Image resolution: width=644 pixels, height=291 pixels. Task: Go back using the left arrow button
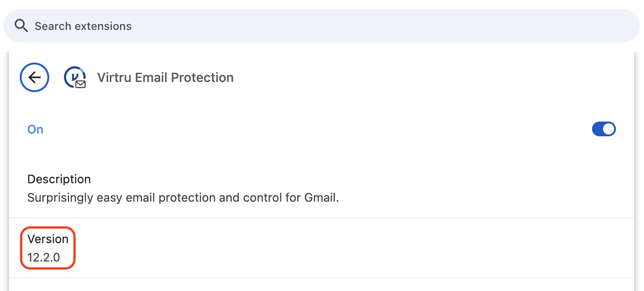34,77
